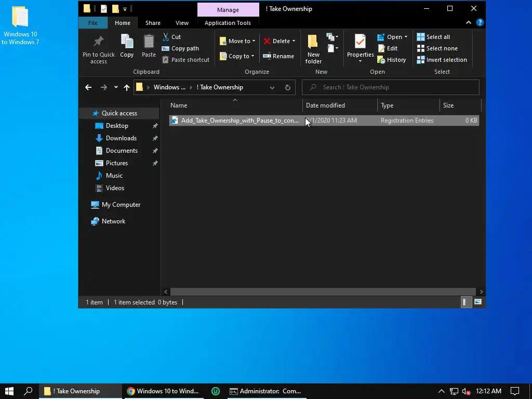
Task: Open Customize Quick Access Toolbar dropdown
Action: click(x=125, y=9)
